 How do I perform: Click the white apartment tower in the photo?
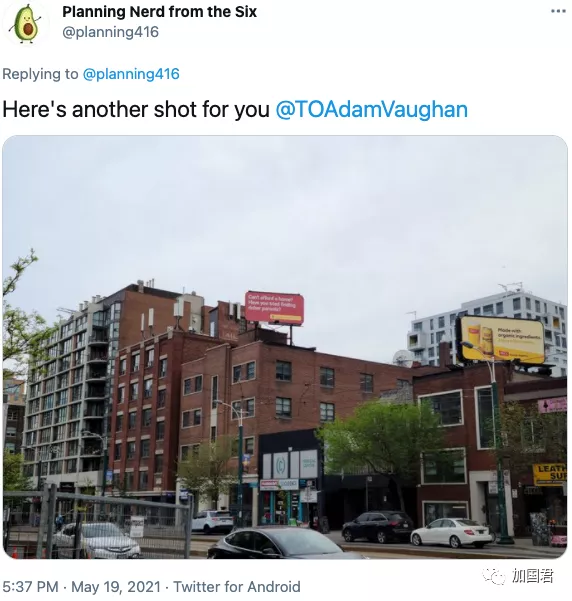(x=487, y=330)
